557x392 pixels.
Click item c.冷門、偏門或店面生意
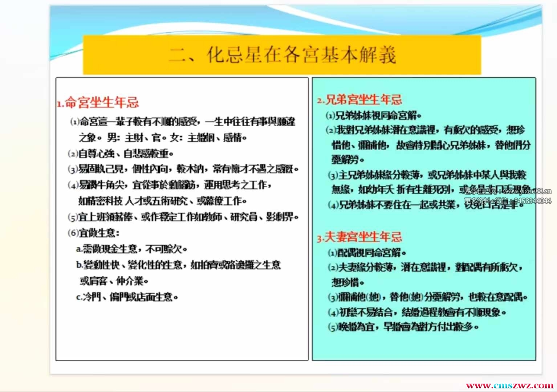127,297
